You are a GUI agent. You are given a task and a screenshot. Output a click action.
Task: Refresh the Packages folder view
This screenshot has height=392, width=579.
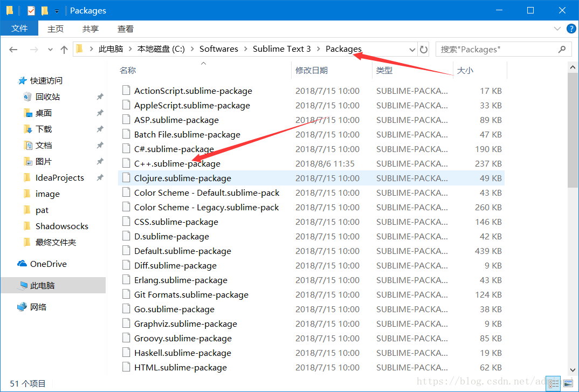pyautogui.click(x=424, y=49)
